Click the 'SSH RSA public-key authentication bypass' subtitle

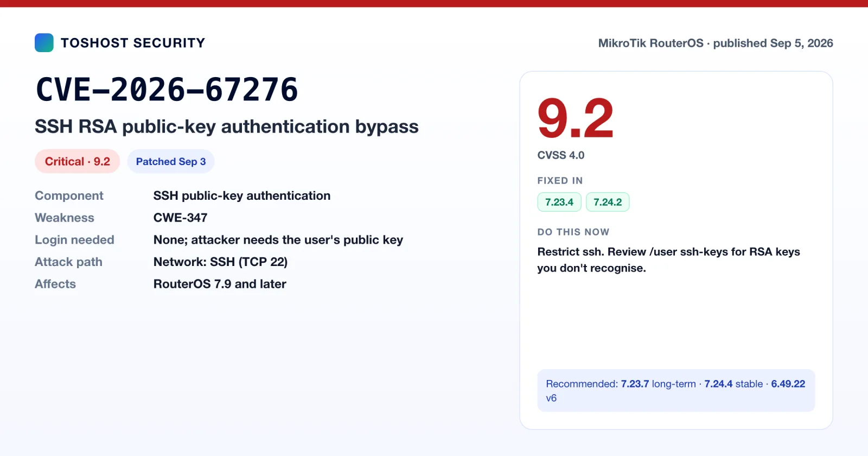227,126
